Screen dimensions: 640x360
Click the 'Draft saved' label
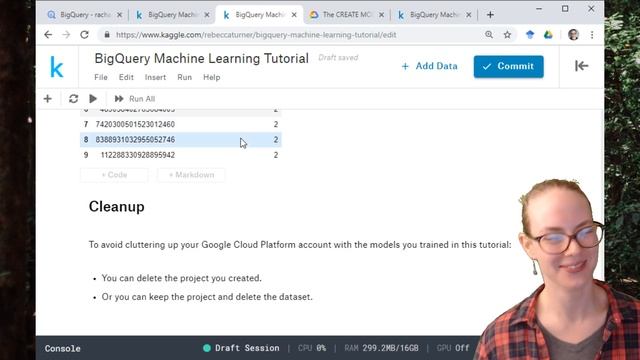pyautogui.click(x=338, y=58)
